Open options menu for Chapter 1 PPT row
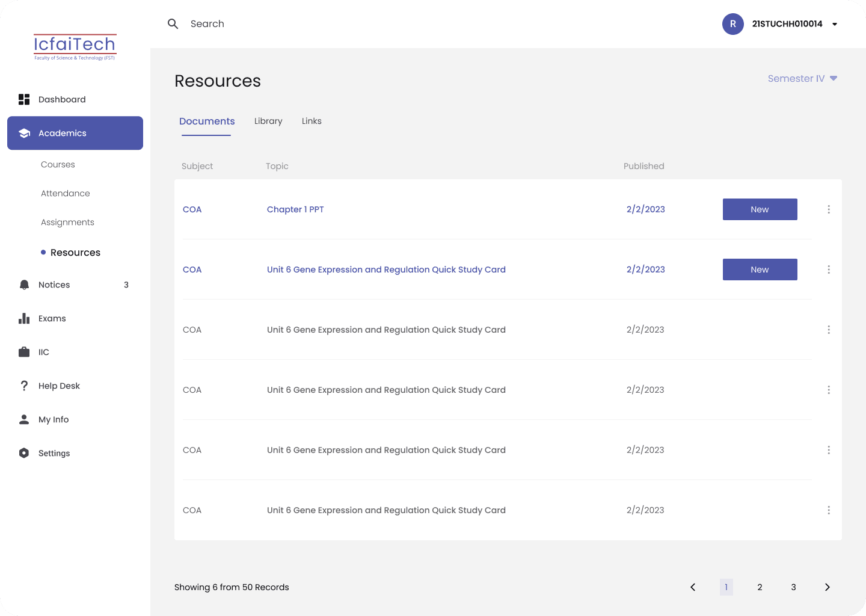The width and height of the screenshot is (866, 616). (x=829, y=209)
